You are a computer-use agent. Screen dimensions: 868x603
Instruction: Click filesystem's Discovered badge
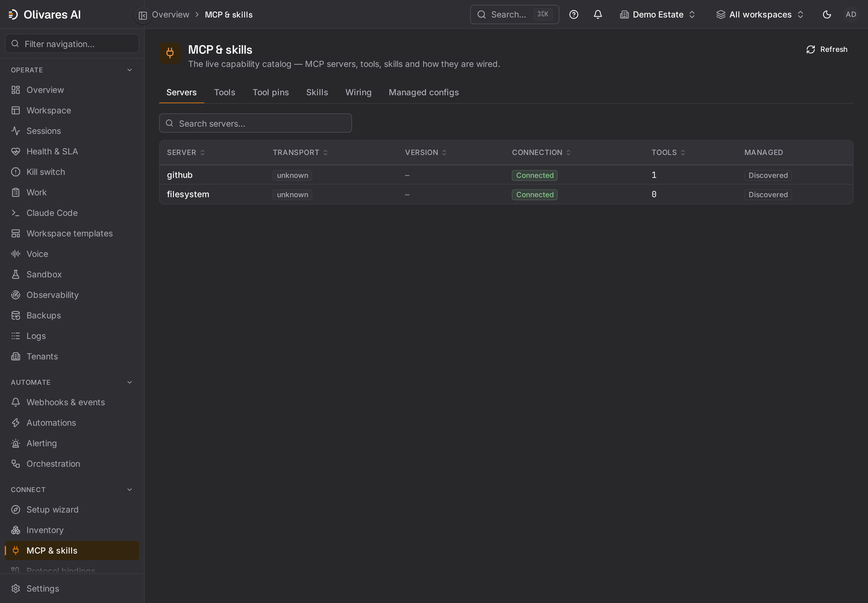pyautogui.click(x=768, y=194)
